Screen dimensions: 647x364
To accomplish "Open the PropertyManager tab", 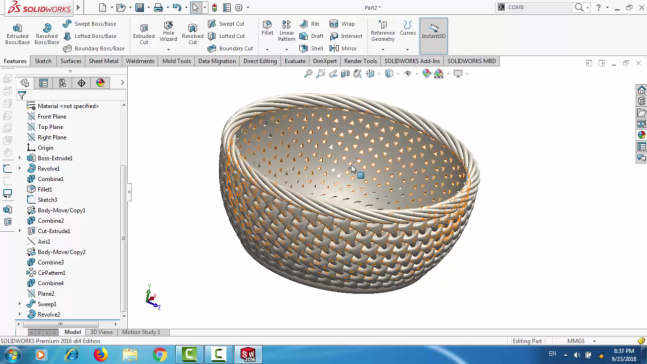I will tap(43, 83).
